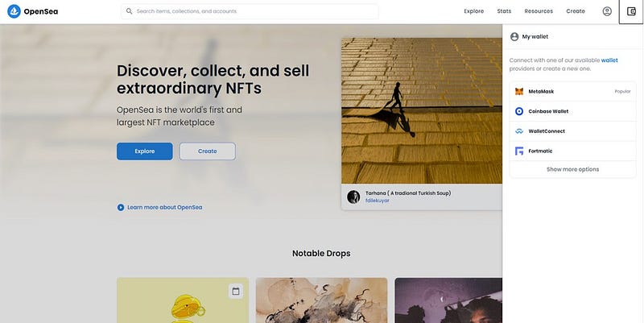Expand Show more options
The width and height of the screenshot is (644, 323).
(572, 169)
